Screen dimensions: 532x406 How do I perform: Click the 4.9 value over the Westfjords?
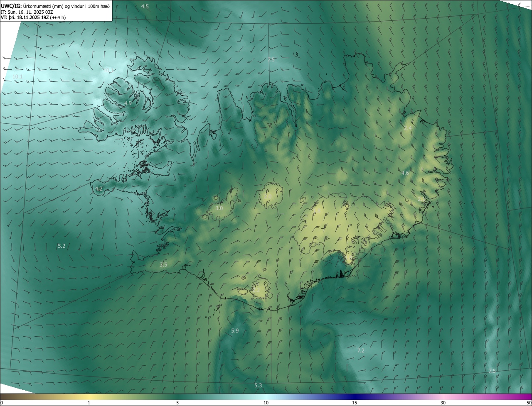[x=128, y=103]
